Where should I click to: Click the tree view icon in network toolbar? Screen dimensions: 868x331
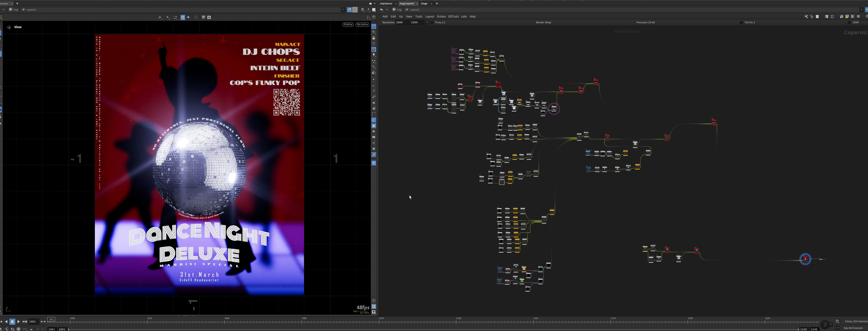click(812, 17)
